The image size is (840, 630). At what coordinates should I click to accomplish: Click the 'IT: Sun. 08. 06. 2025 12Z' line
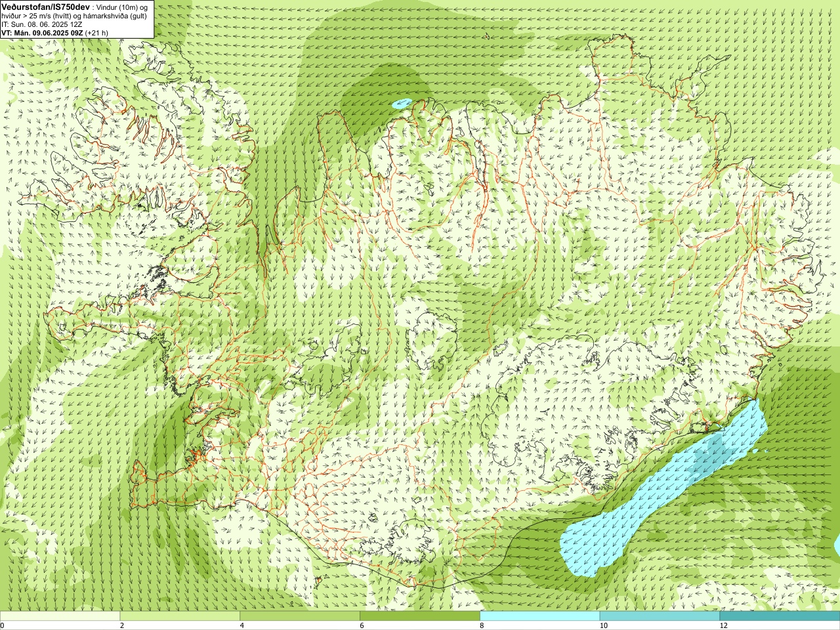[41, 24]
